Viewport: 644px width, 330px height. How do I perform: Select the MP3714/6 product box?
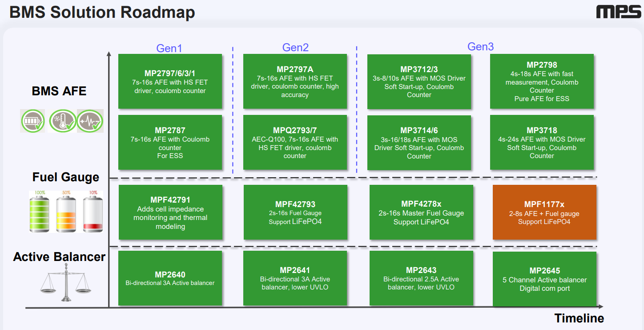419,143
